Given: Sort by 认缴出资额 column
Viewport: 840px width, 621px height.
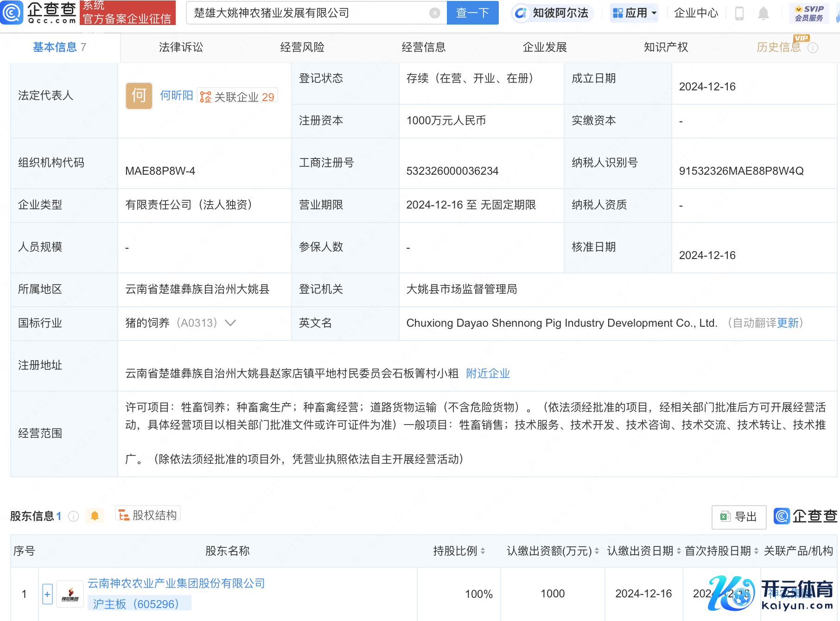Looking at the screenshot, I should 597,551.
